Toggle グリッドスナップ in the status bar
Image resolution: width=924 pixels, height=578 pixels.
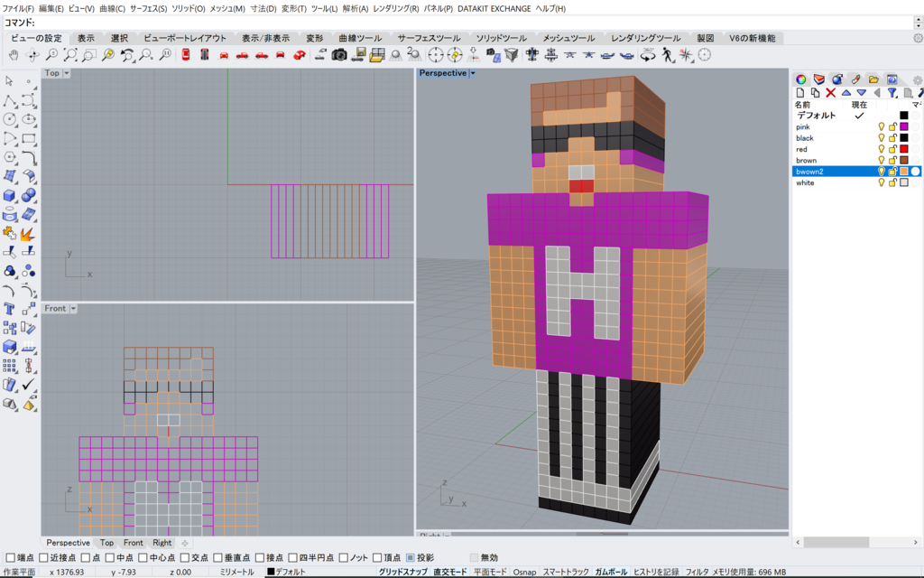pos(402,572)
